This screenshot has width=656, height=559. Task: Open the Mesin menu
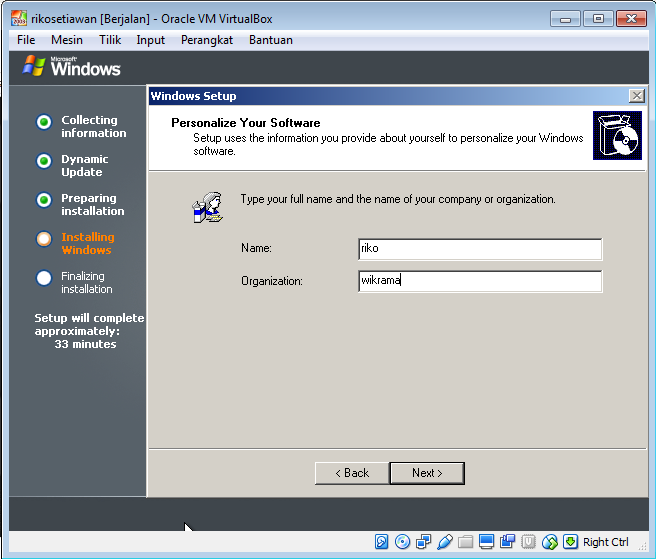(x=67, y=40)
